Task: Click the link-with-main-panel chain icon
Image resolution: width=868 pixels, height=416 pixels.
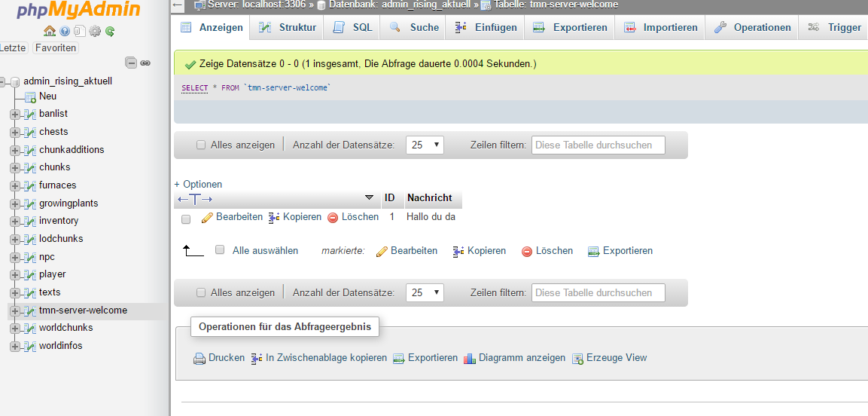Action: pos(145,63)
